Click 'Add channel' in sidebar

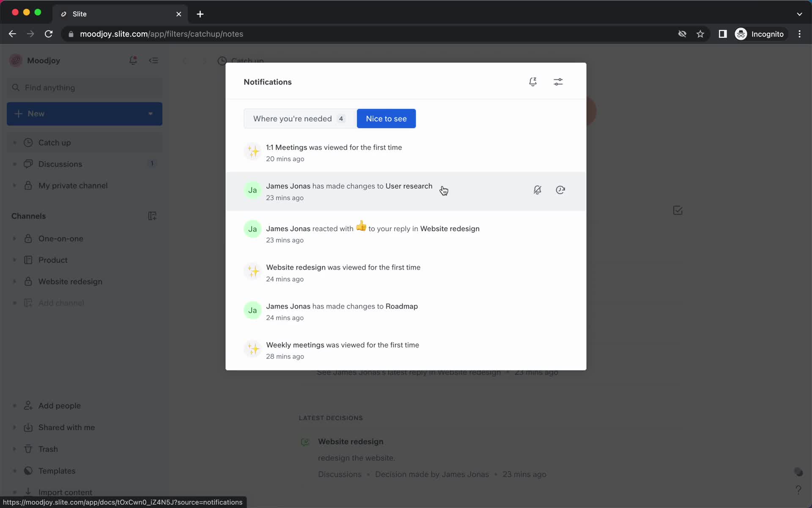click(61, 303)
